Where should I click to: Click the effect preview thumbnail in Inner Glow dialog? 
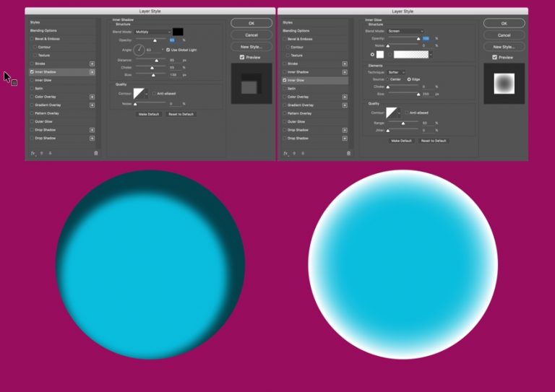pyautogui.click(x=504, y=84)
